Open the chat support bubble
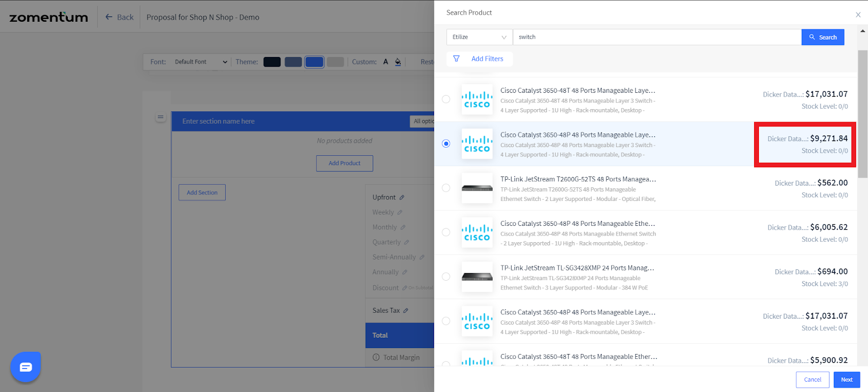Screen dimensions: 868x392 point(25,367)
